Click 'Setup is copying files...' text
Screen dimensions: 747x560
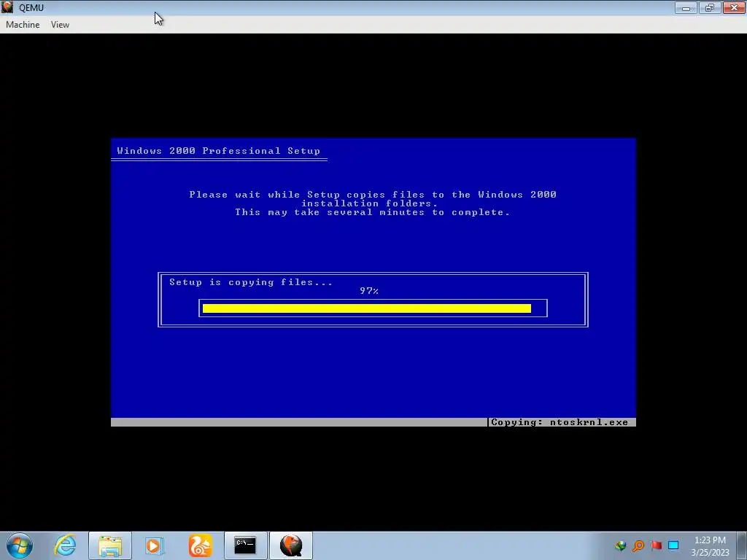click(x=251, y=282)
